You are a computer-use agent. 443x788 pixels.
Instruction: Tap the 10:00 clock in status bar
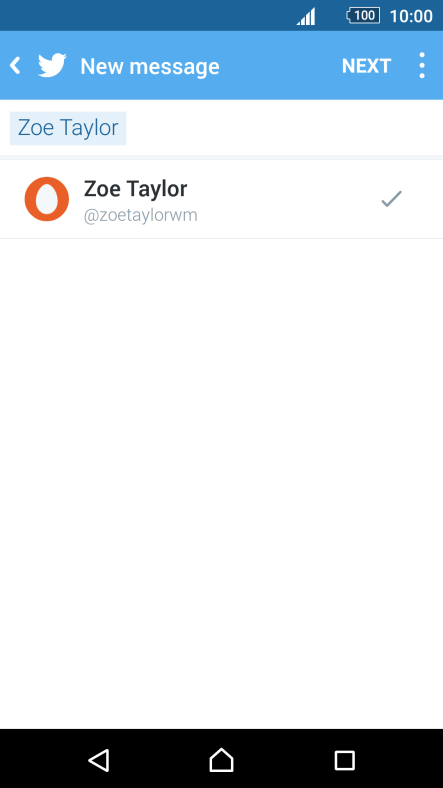411,16
